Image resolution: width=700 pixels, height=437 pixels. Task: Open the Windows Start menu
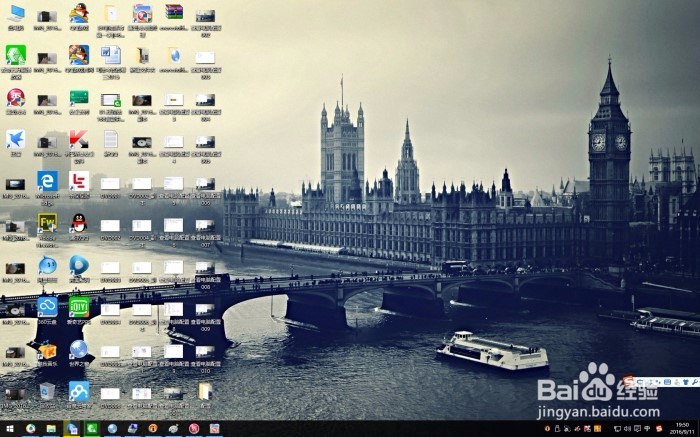coord(9,429)
